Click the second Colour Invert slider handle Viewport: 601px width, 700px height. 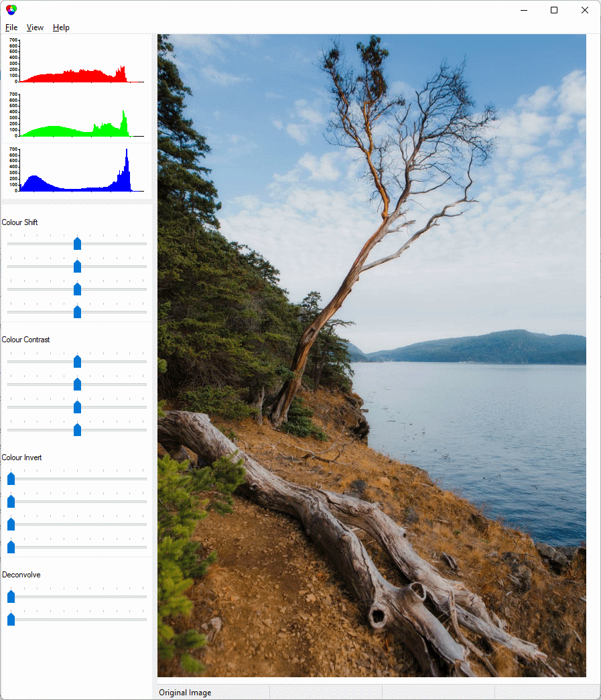[x=11, y=502]
